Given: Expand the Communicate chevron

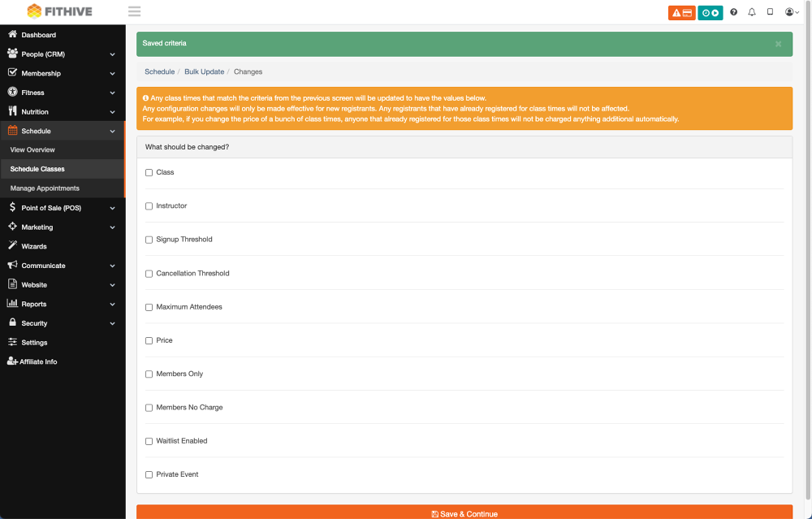Looking at the screenshot, I should coord(112,266).
